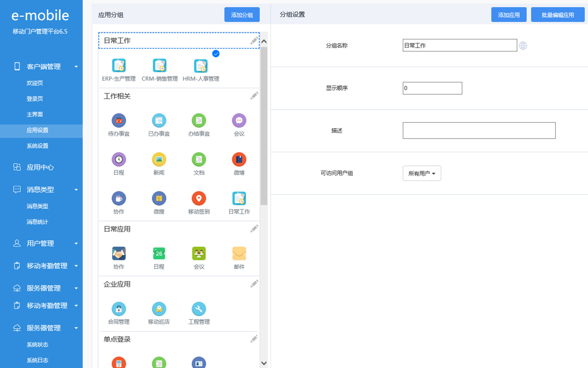Screen dimensions: 588x368
Task: Click the 已办事宜 app icon
Action: 159,120
